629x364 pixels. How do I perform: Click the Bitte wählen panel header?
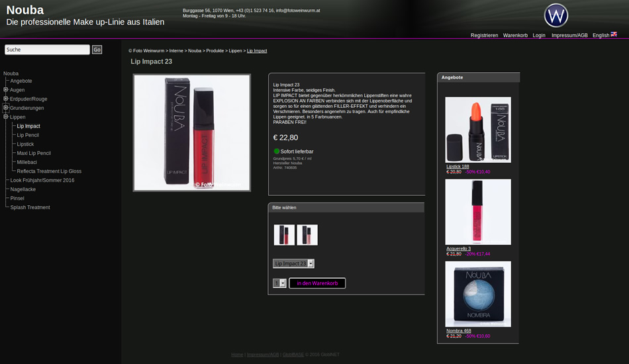click(346, 208)
